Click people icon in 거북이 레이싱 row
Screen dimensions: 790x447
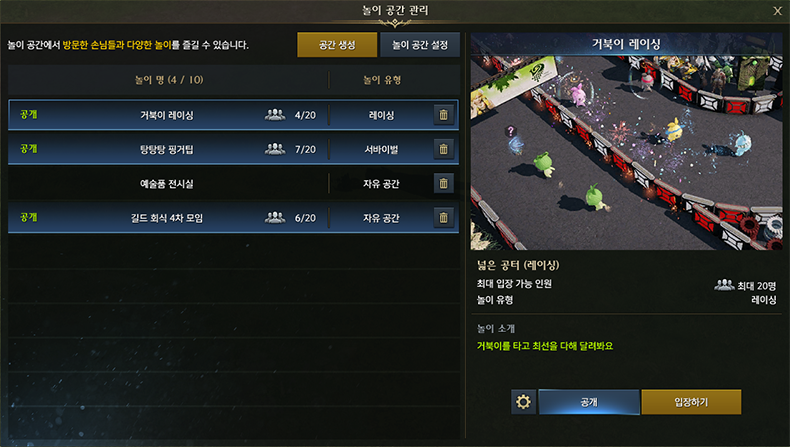tap(275, 115)
